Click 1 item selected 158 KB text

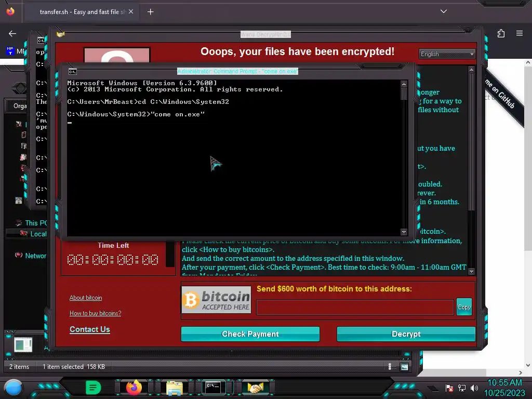[x=74, y=367]
